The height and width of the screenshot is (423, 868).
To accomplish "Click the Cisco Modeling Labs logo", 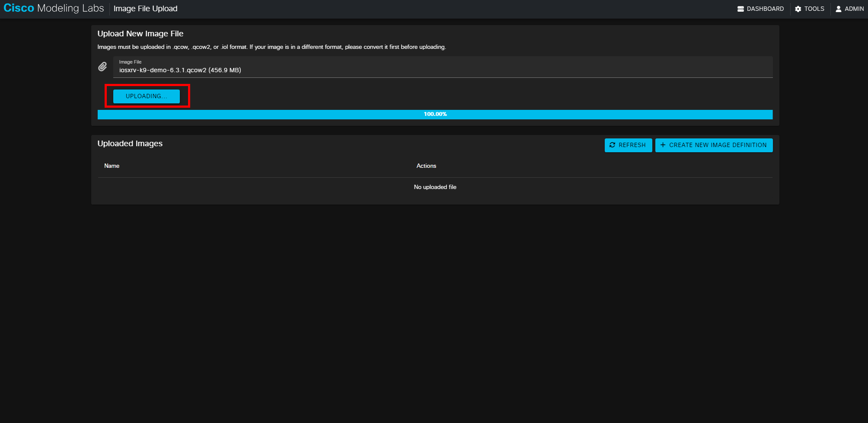I will (x=54, y=8).
